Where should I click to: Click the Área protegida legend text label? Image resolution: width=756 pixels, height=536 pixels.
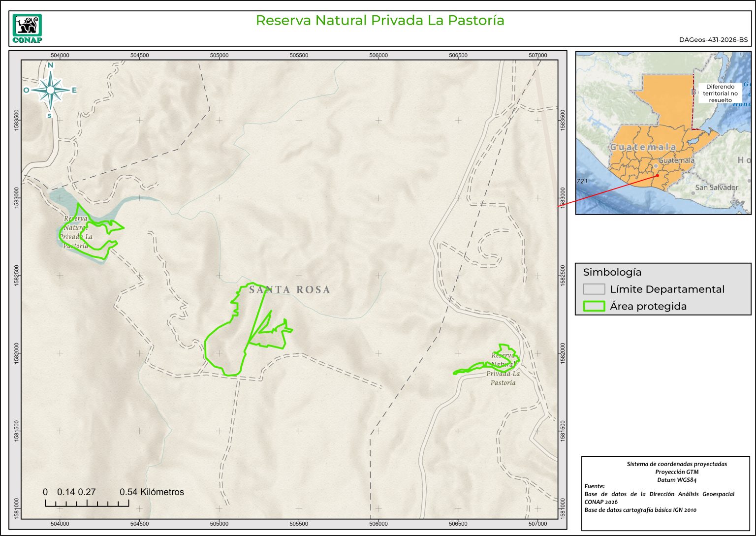pyautogui.click(x=648, y=306)
